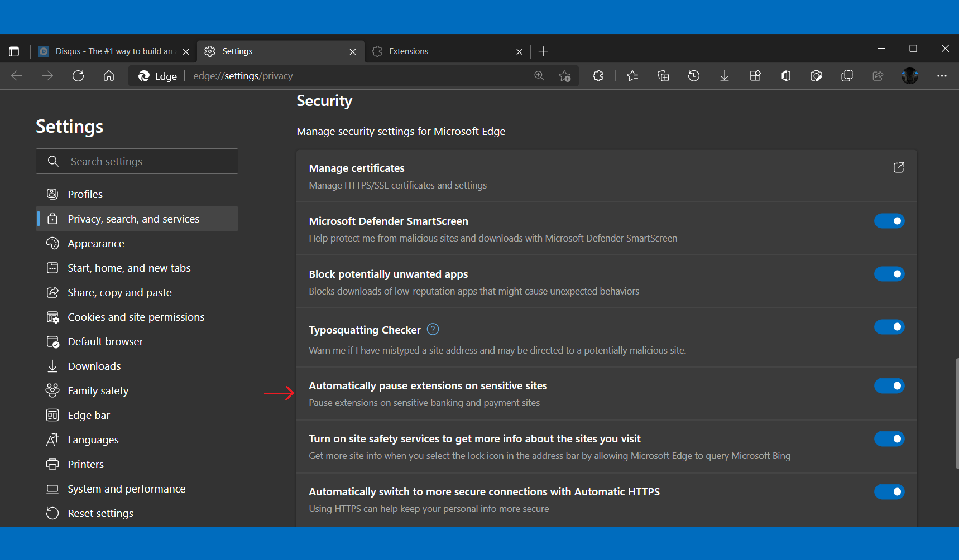Toggle Automatically pause extensions on sensitive sites
This screenshot has height=560, width=959.
(x=889, y=385)
